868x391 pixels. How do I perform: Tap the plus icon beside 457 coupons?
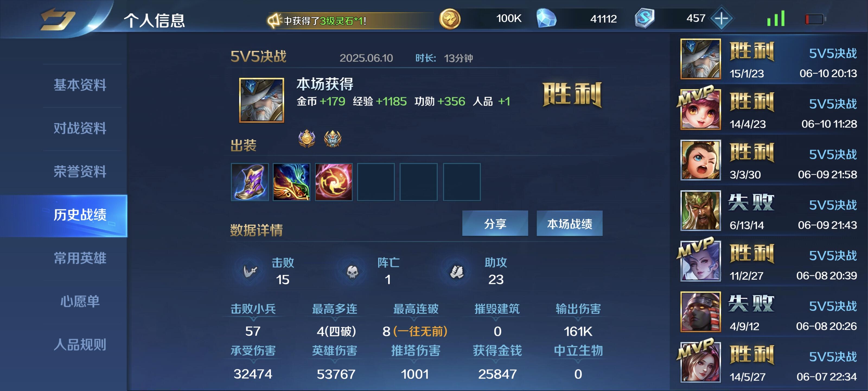tap(721, 18)
